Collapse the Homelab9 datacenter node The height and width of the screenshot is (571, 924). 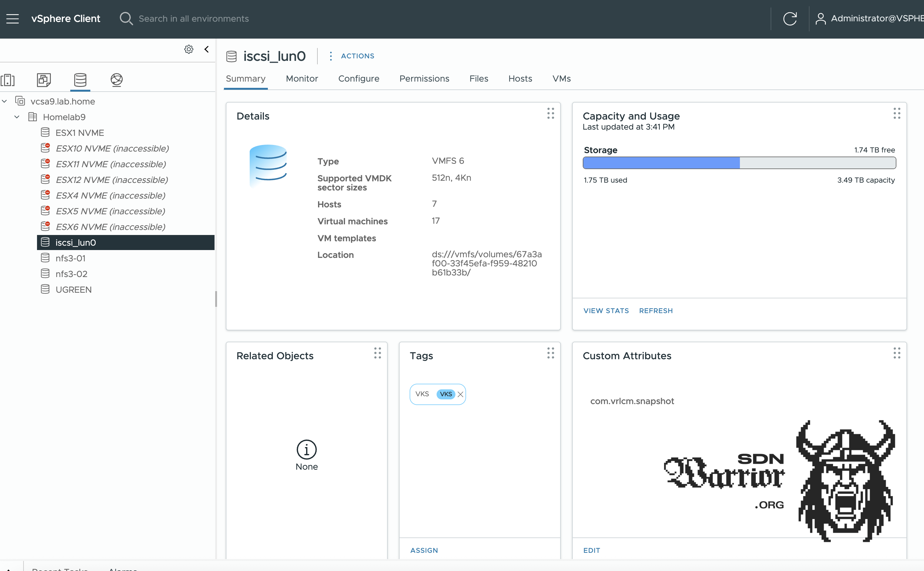click(x=17, y=117)
